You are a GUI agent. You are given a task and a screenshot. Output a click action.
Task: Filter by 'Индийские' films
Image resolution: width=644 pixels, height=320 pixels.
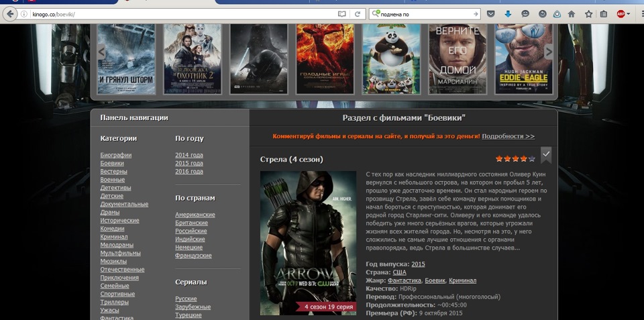point(190,239)
